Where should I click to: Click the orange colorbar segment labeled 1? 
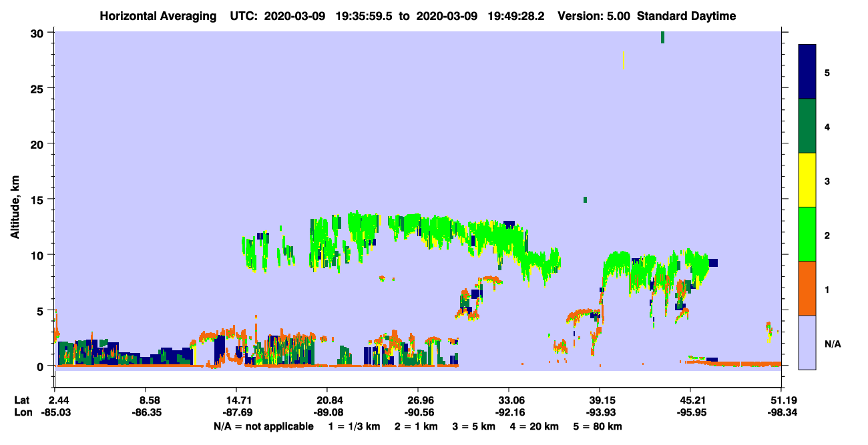click(x=807, y=288)
